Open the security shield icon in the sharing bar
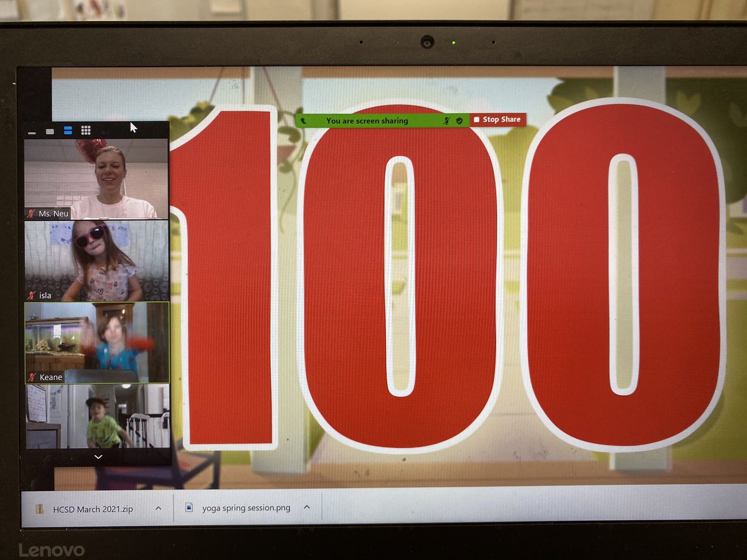 coord(459,120)
